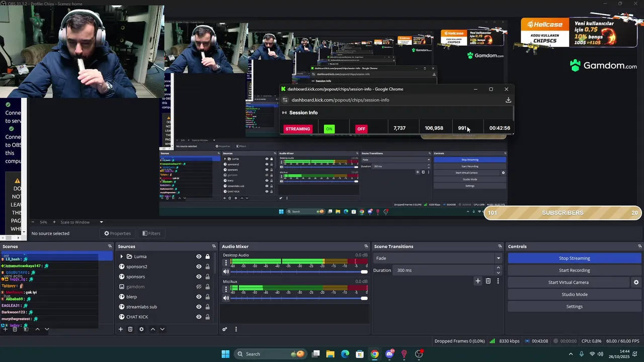The height and width of the screenshot is (362, 644).
Task: Hide the sponsors source
Action: click(x=199, y=277)
